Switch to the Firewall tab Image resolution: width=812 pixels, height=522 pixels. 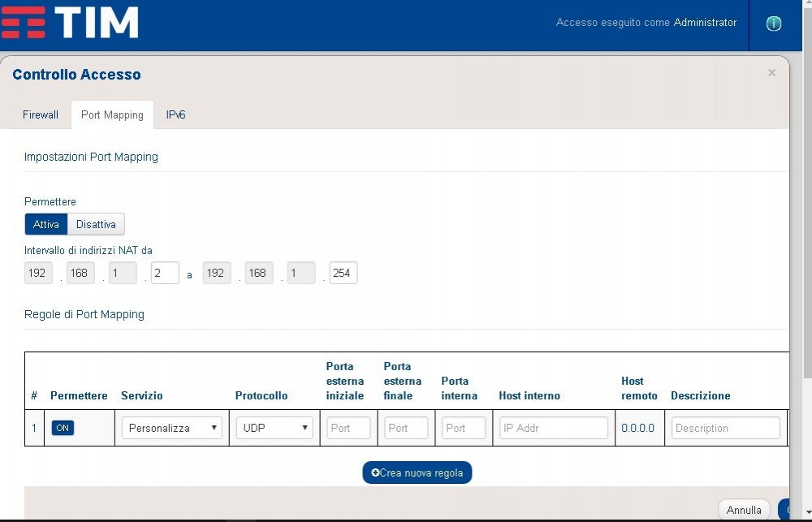tap(41, 115)
